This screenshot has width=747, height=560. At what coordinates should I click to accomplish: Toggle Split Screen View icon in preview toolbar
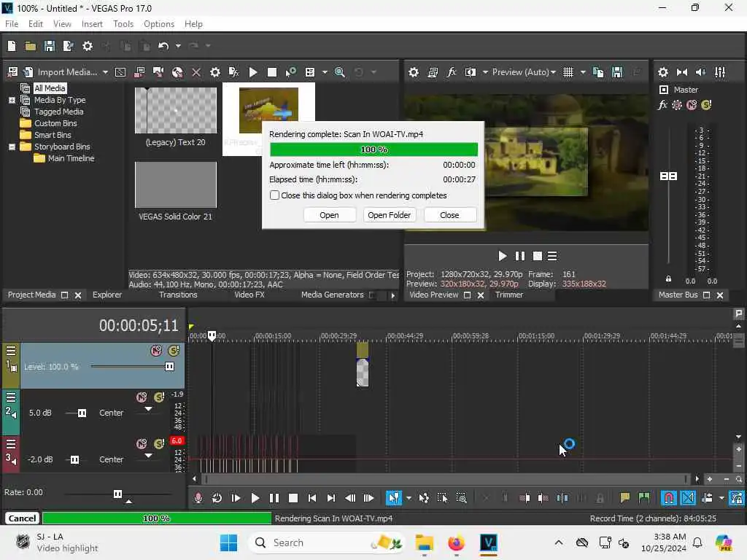click(471, 72)
